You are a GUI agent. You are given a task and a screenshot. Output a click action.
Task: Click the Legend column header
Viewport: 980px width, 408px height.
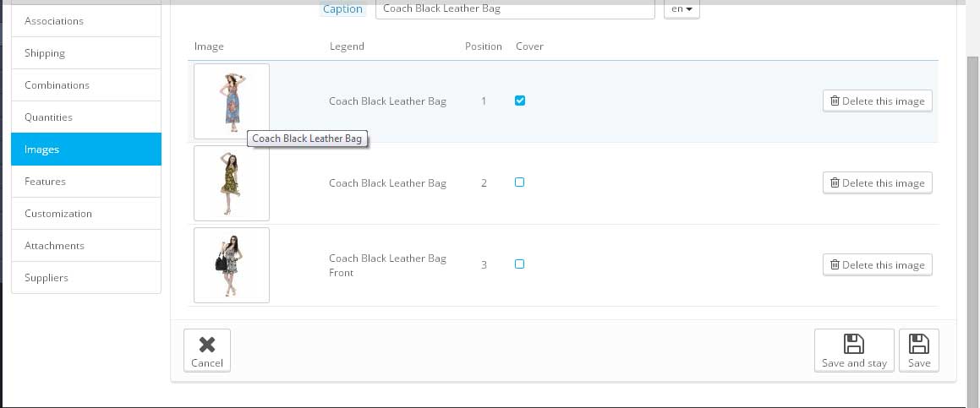click(x=347, y=46)
